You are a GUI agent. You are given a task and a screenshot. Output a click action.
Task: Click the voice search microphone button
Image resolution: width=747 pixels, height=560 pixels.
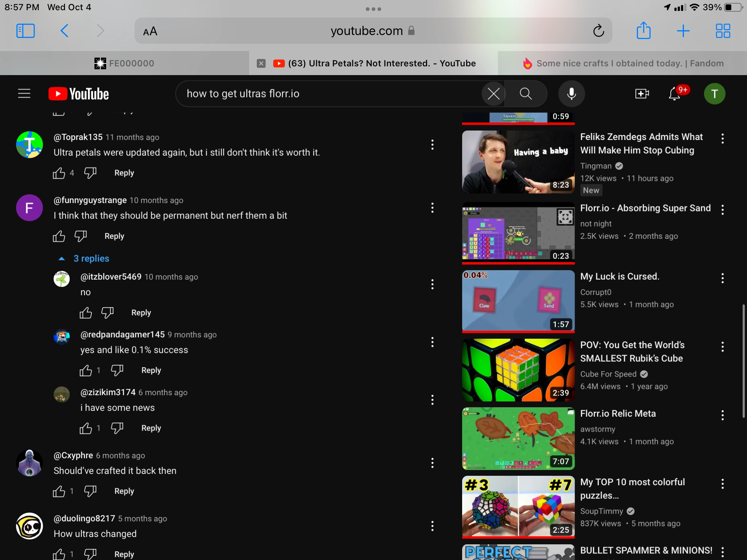coord(571,94)
